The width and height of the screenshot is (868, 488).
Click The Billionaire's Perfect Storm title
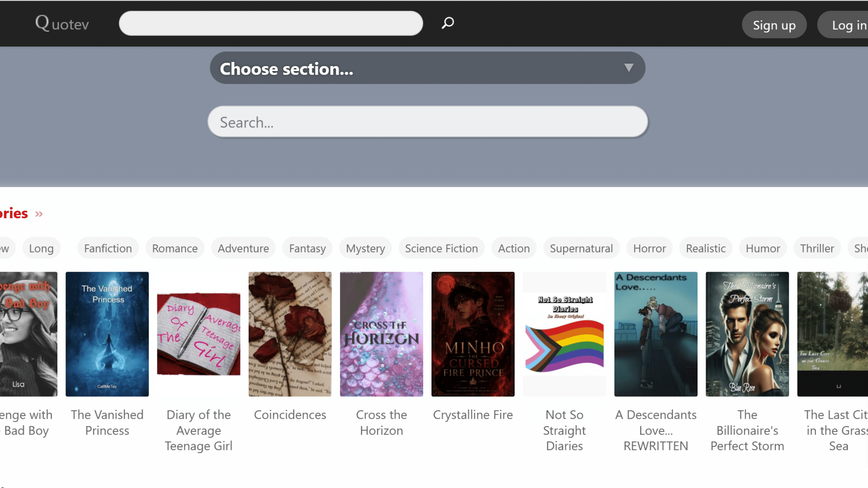point(747,430)
